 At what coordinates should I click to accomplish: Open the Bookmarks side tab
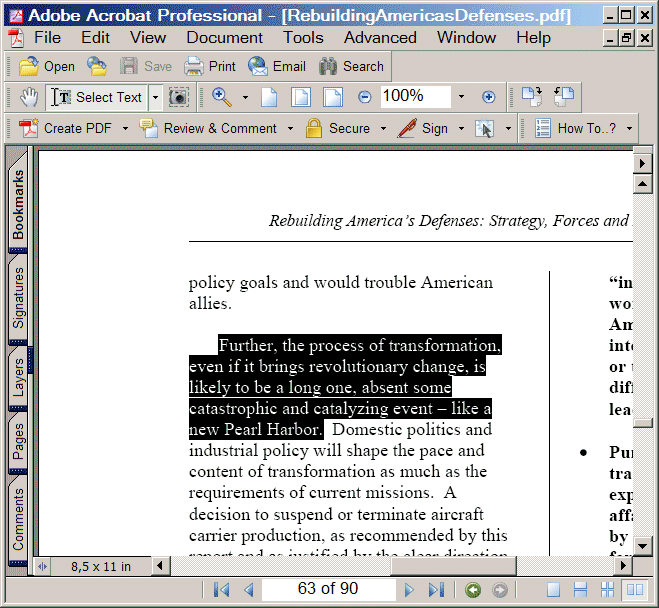18,204
